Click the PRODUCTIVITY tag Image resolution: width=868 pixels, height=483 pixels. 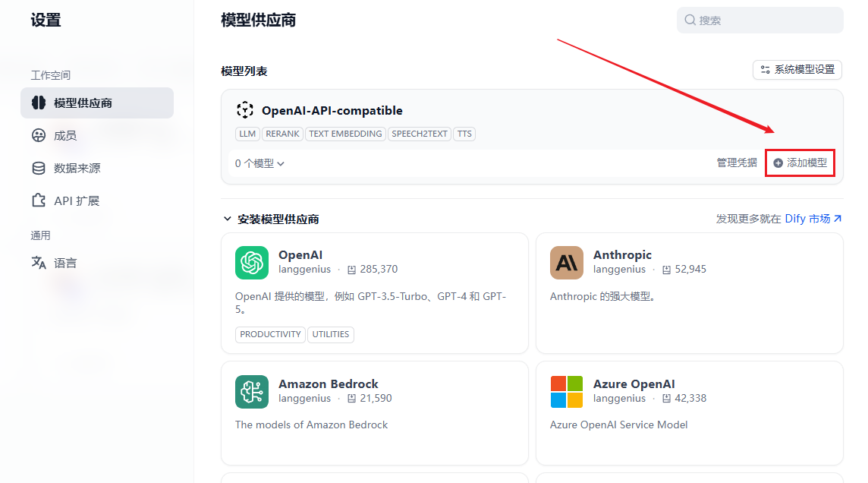pyautogui.click(x=270, y=335)
